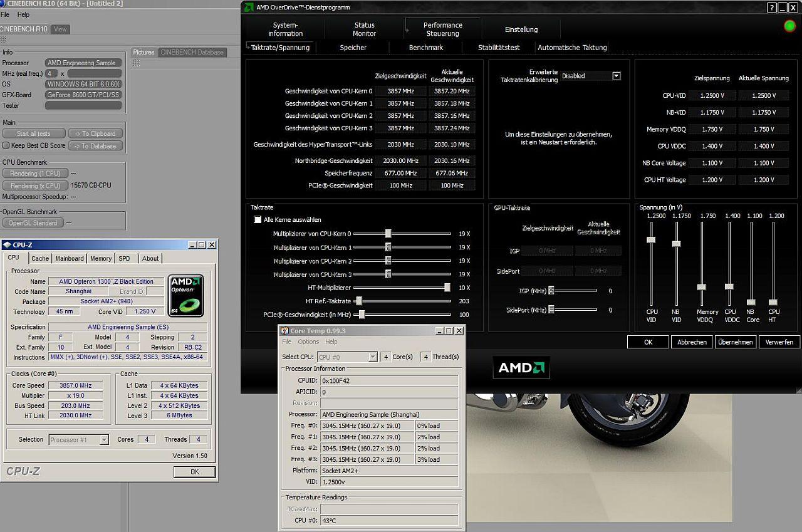Click the SidePort (MHz) slider handle
802x532 pixels.
(551, 310)
